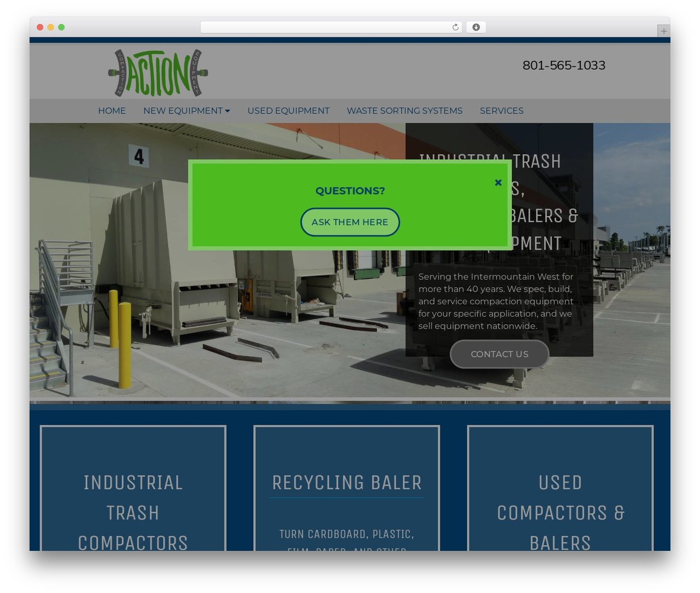
Task: Open the Used Compactors & Balers card
Action: click(560, 488)
